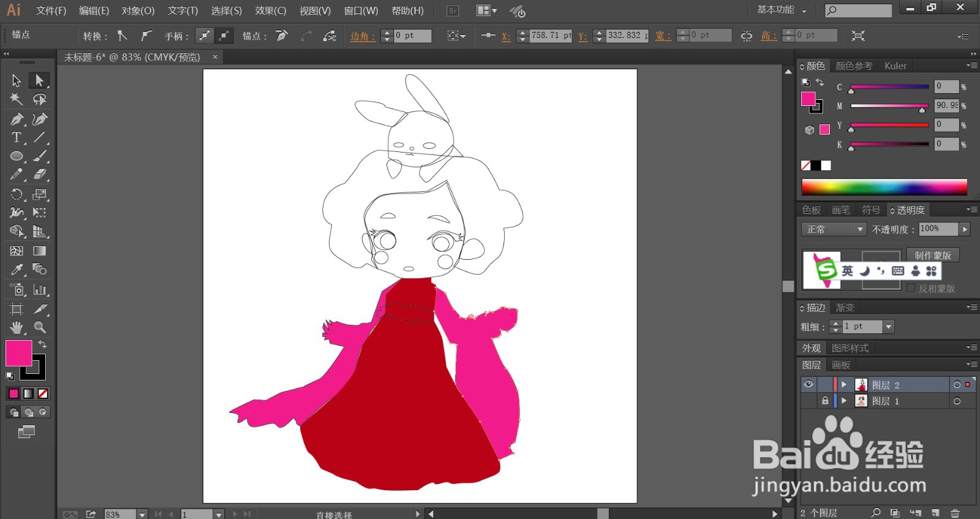Click the 边角 link in control bar
980x519 pixels.
coord(362,36)
